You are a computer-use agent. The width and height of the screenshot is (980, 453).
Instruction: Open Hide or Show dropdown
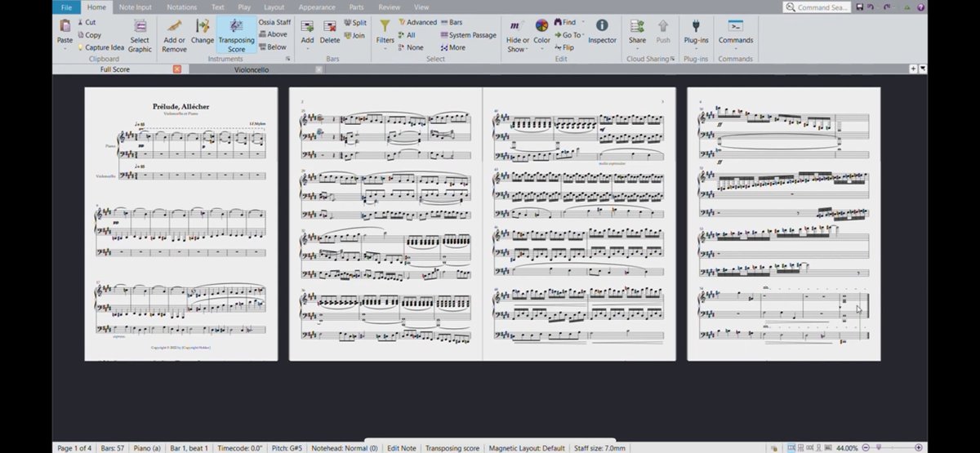[x=517, y=35]
